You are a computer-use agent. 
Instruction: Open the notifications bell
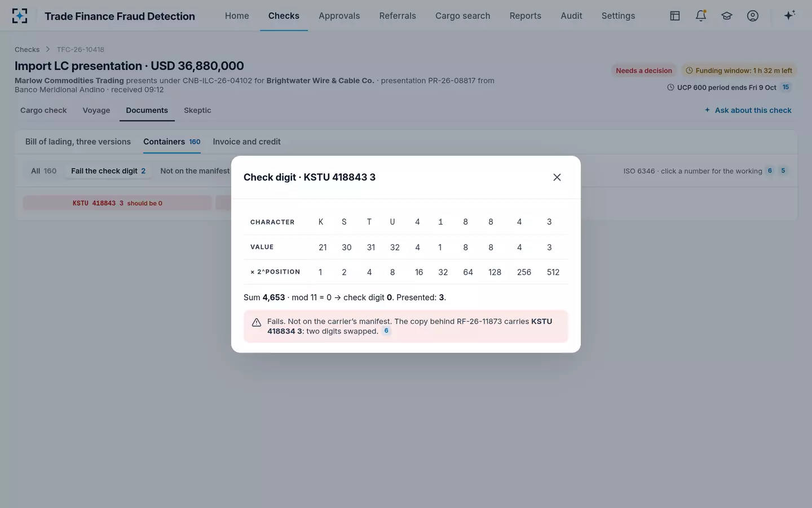click(701, 16)
